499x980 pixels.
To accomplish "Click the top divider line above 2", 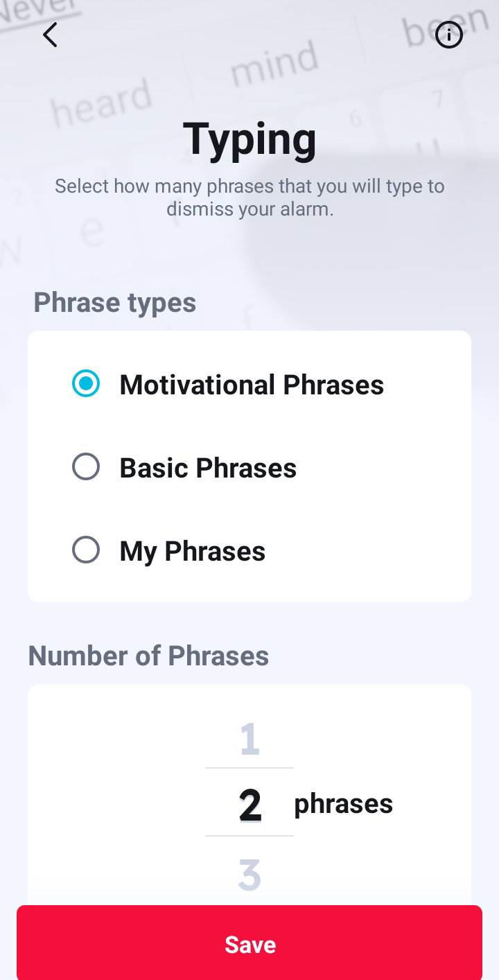I will pos(249,768).
